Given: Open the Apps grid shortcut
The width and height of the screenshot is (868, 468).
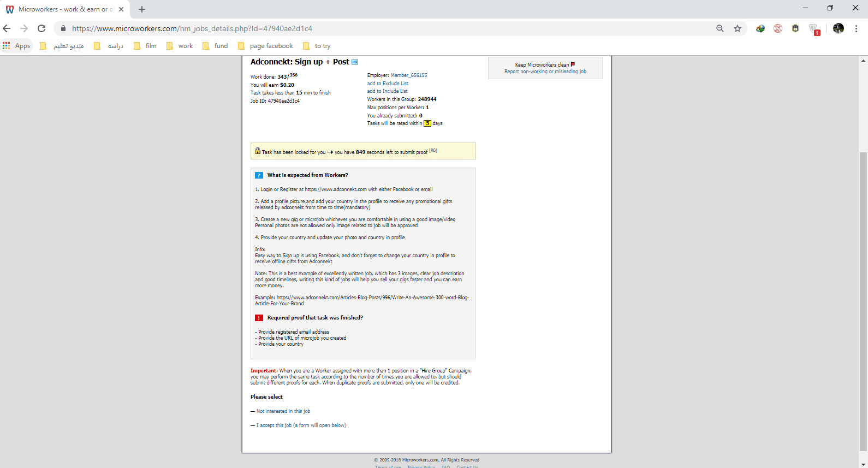Looking at the screenshot, I should coord(16,46).
